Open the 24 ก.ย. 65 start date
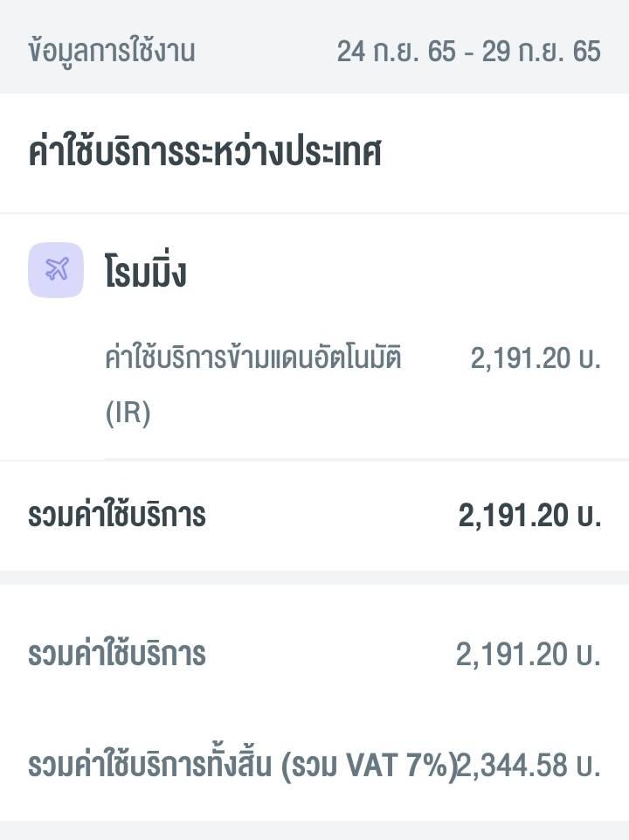This screenshot has height=840, width=629. (396, 52)
